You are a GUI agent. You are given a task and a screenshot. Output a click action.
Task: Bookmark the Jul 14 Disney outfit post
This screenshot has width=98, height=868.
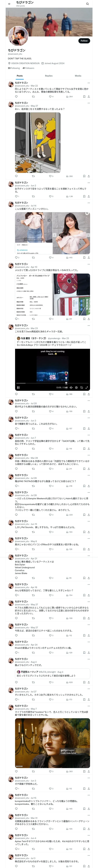tap(84, 258)
